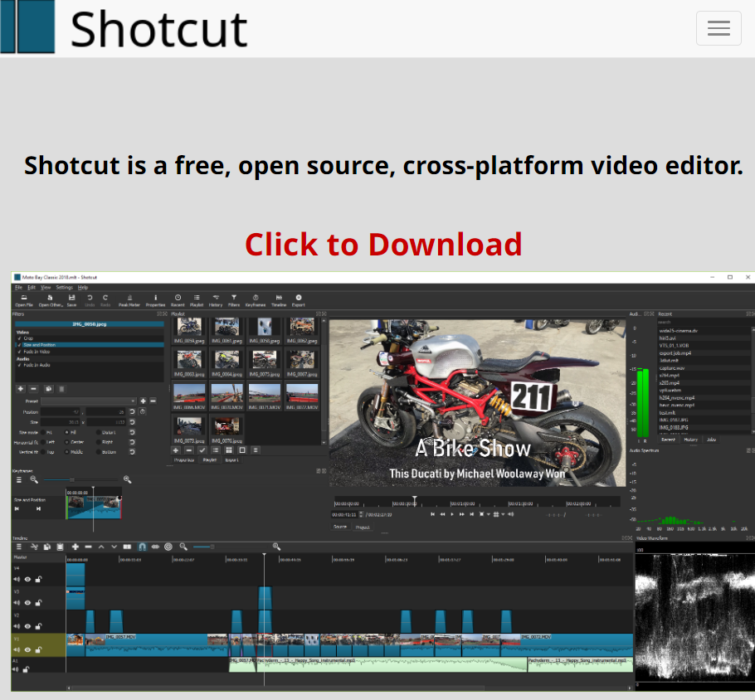Click the playlist Update checkmark icon
755x700 pixels.
pos(202,450)
